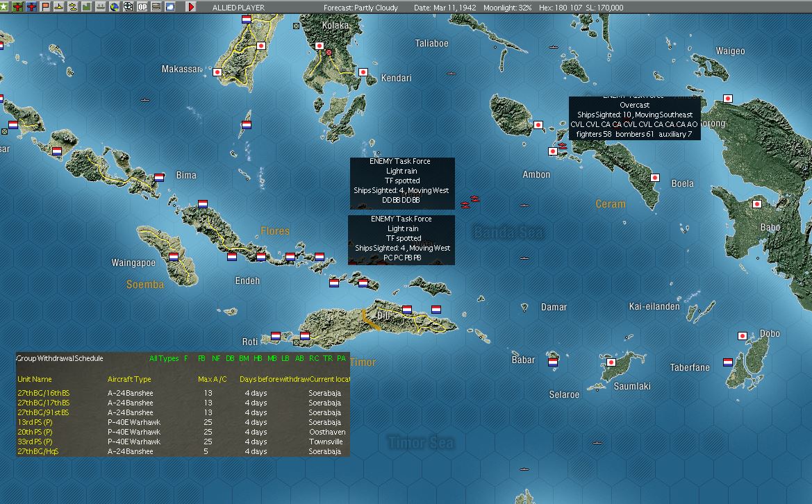The image size is (812, 504).
Task: Click the Kendari map label
Action: (396, 78)
